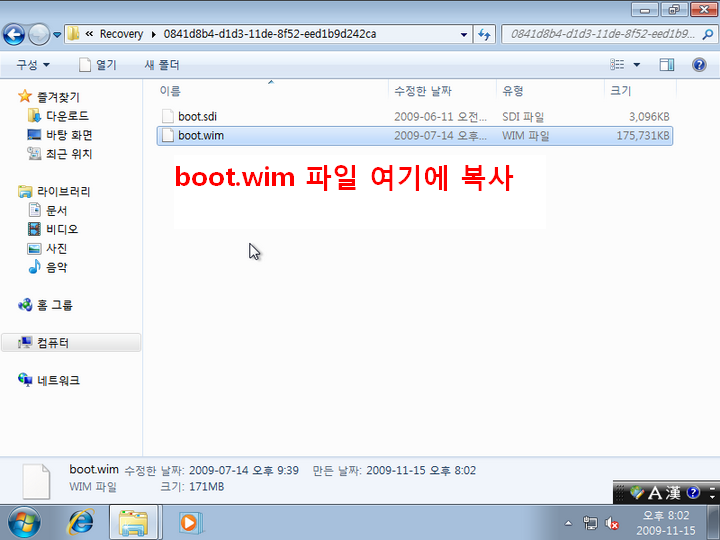Click the WIM 파일 type cell
The width and height of the screenshot is (720, 540).
525,135
